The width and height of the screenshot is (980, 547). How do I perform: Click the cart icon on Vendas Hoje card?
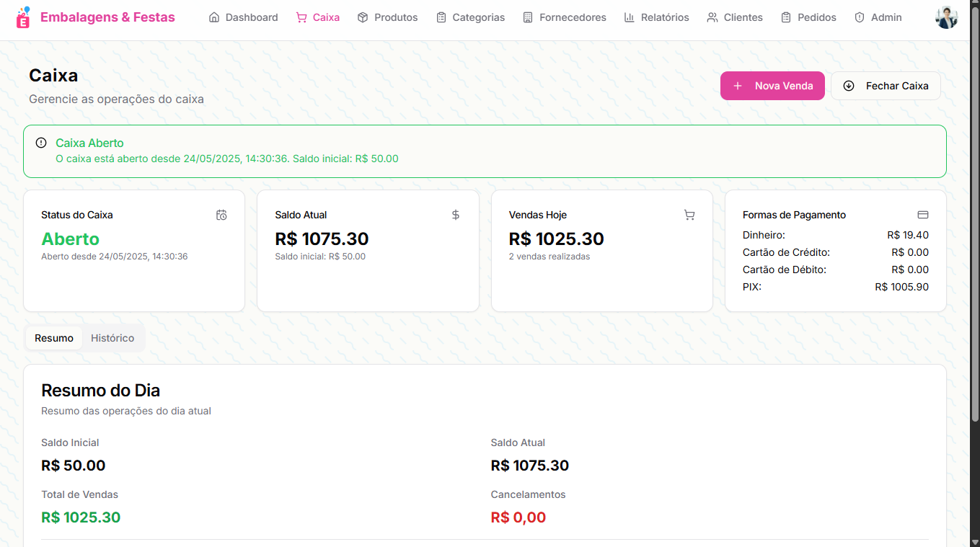[689, 215]
